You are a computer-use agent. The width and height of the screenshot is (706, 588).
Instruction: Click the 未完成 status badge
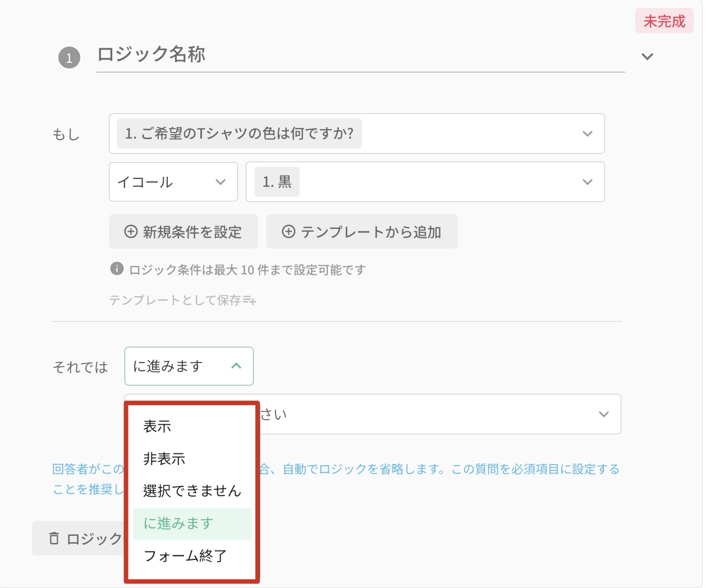(x=664, y=21)
